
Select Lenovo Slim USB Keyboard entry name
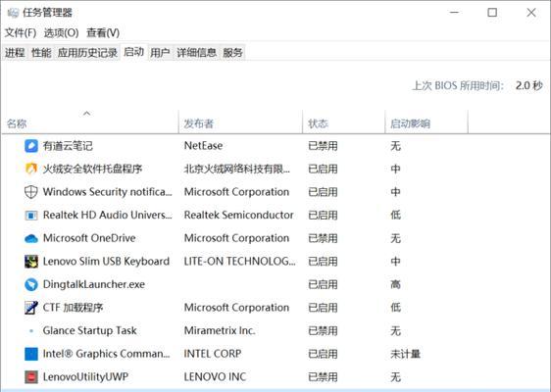pyautogui.click(x=106, y=262)
